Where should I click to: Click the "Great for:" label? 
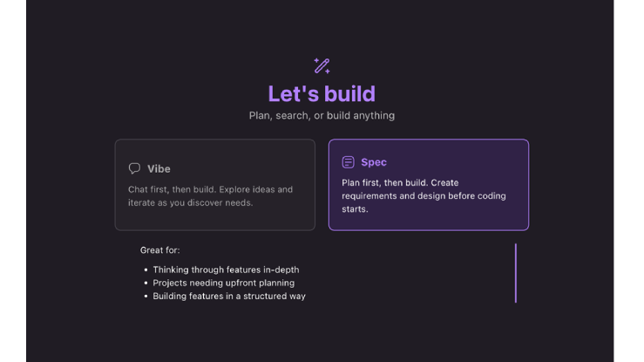pos(160,250)
